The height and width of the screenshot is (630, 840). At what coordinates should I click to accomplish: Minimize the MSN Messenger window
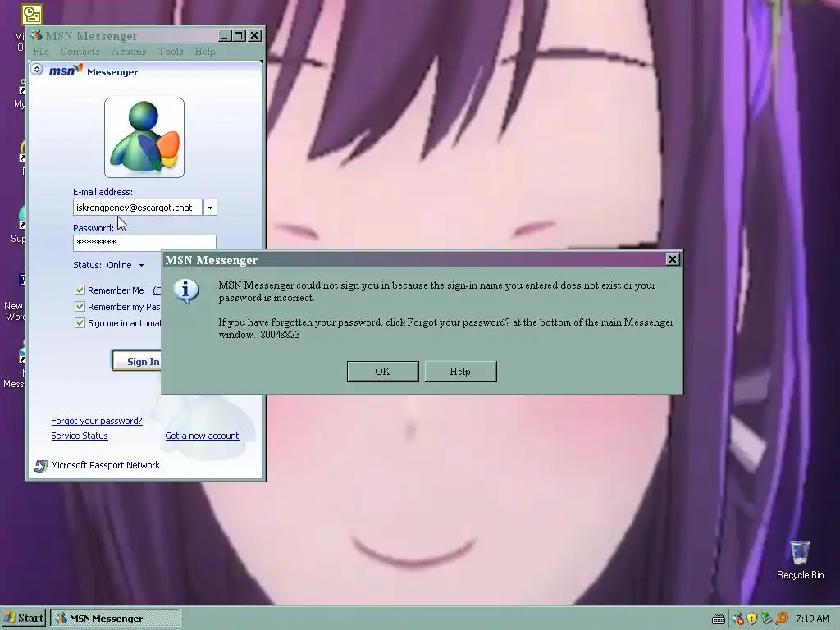pyautogui.click(x=225, y=36)
